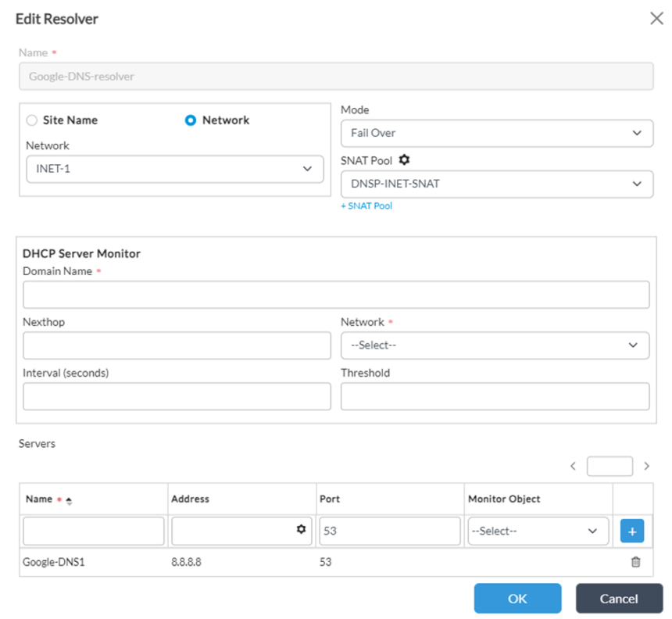672x619 pixels.
Task: Click the + SNAT Pool link
Action: coord(366,206)
